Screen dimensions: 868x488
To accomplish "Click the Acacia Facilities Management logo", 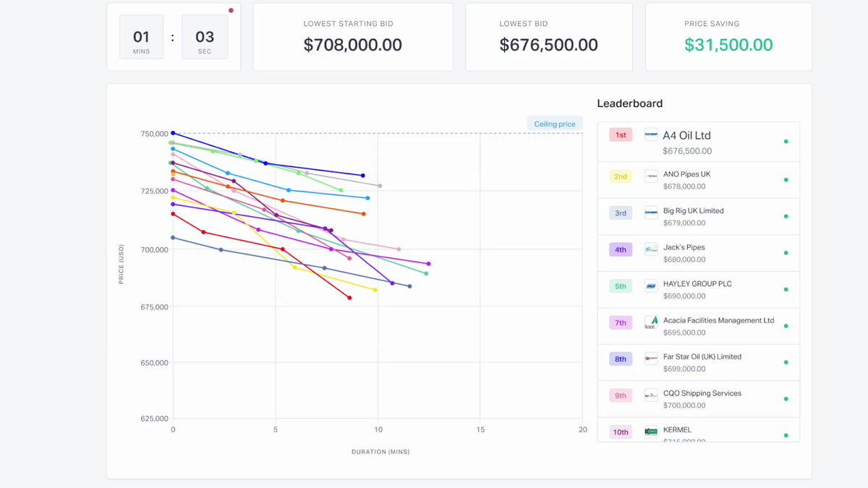I will (x=651, y=322).
